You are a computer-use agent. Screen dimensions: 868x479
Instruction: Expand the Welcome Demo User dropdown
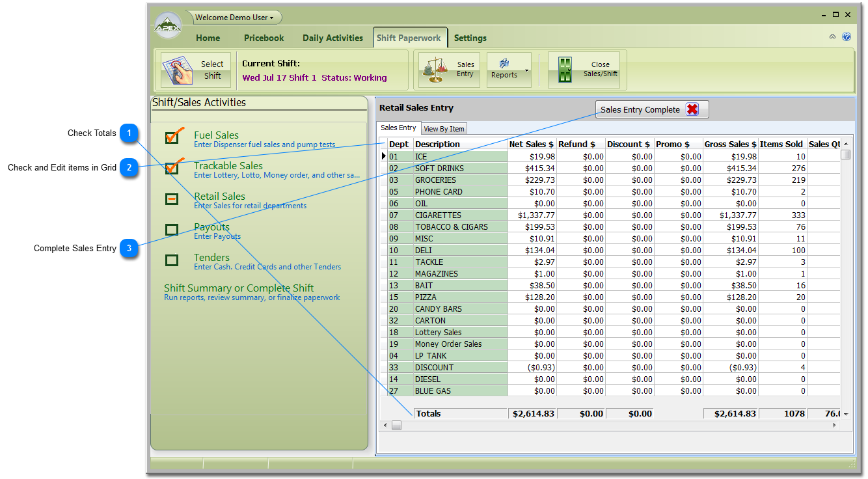click(234, 18)
